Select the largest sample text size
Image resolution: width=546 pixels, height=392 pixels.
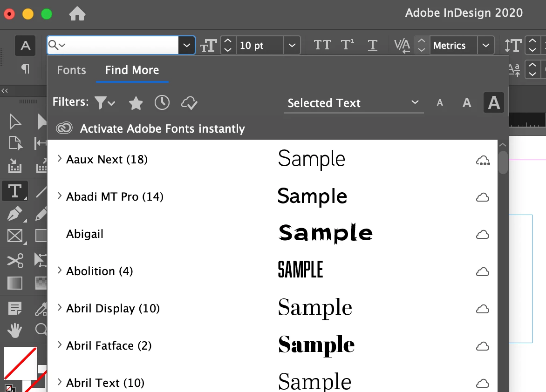pyautogui.click(x=494, y=103)
